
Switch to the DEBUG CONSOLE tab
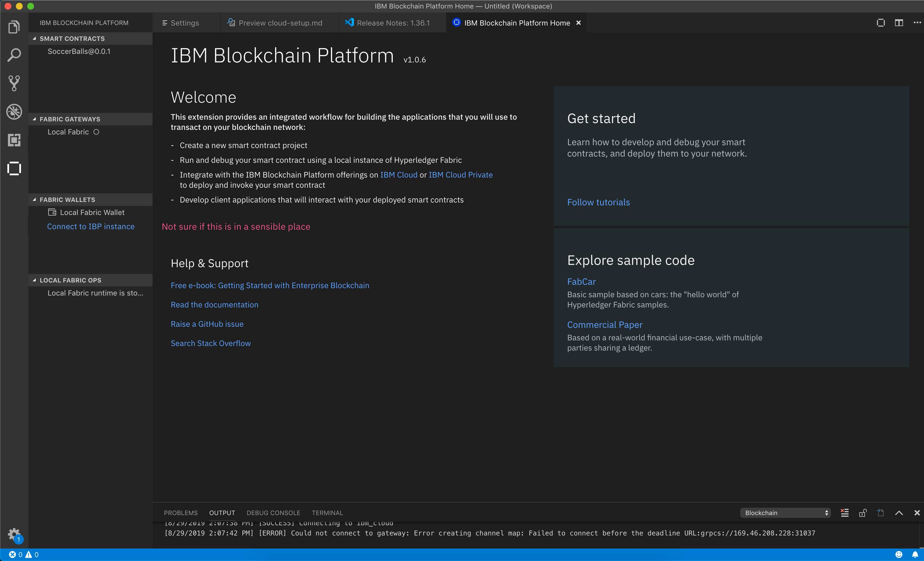273,513
